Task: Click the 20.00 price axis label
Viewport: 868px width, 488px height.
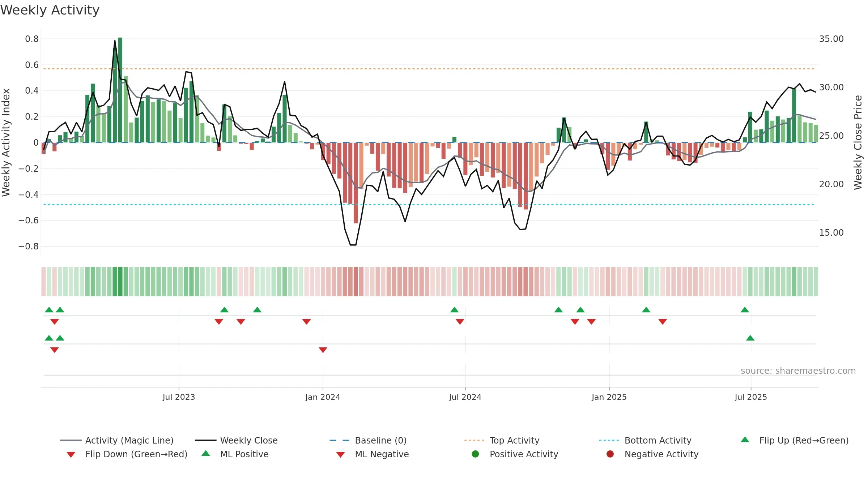Action: tap(831, 184)
